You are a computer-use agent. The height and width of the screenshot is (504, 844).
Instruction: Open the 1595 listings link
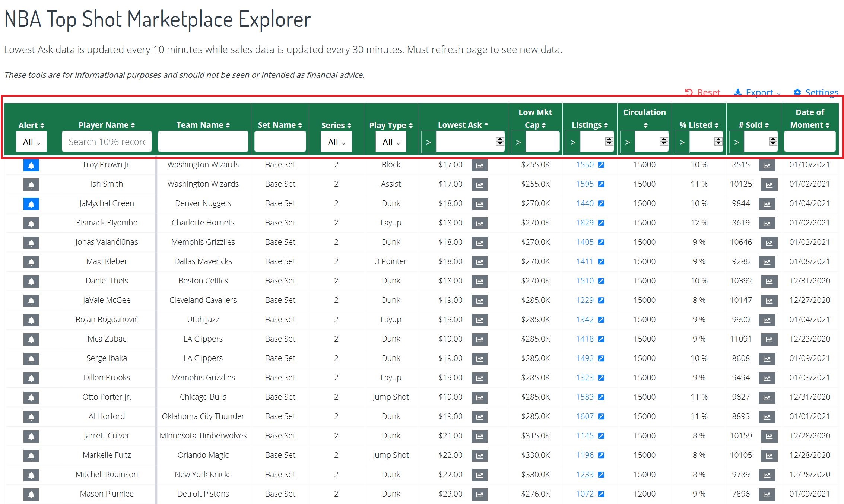tap(585, 184)
